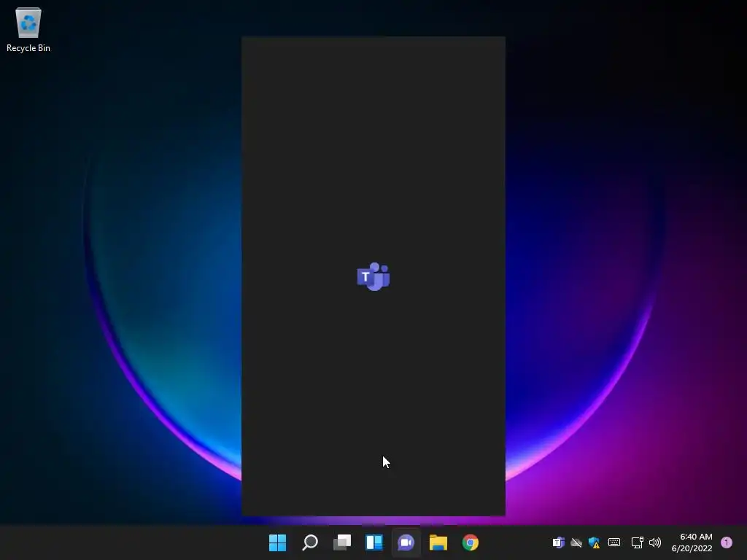747x560 pixels.
Task: Open Teams Chat on the taskbar
Action: coord(406,542)
